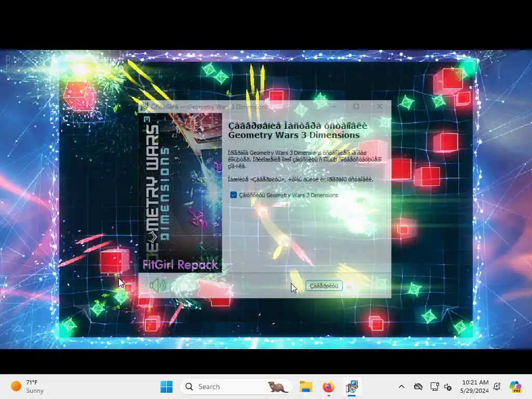The height and width of the screenshot is (399, 532).
Task: Open the network display tray icon
Action: tap(434, 387)
